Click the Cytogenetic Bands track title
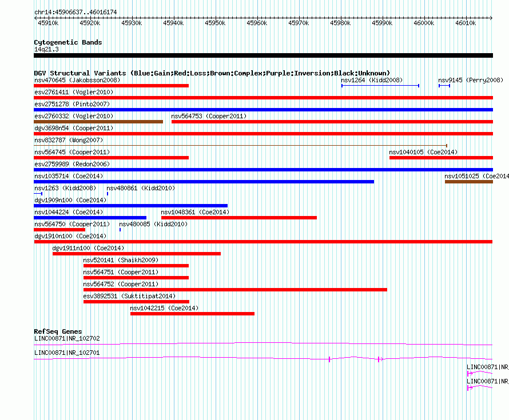509x420 pixels. (x=68, y=42)
